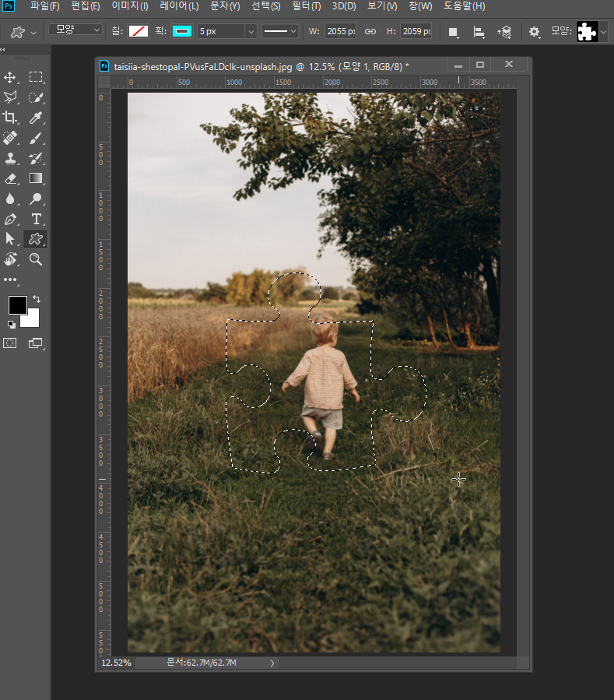Reset default foreground and background colors
This screenshot has width=614, height=700.
(x=11, y=325)
